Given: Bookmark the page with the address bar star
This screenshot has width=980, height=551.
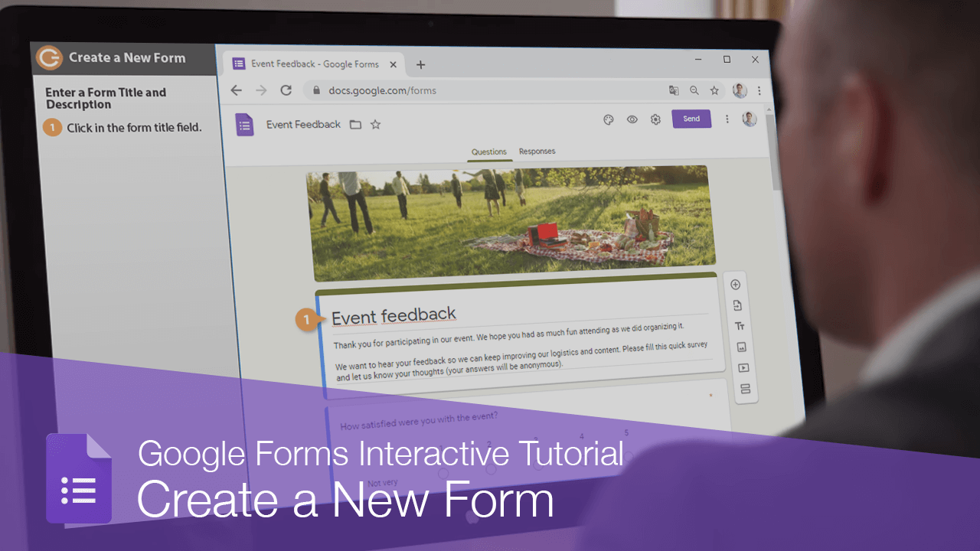Looking at the screenshot, I should (714, 90).
